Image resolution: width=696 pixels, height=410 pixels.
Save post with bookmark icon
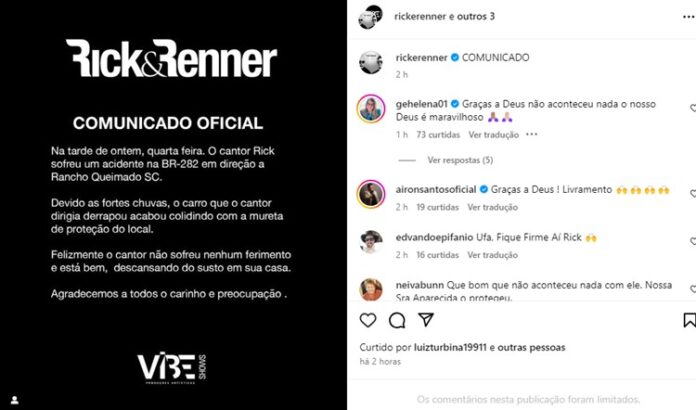[x=689, y=320]
